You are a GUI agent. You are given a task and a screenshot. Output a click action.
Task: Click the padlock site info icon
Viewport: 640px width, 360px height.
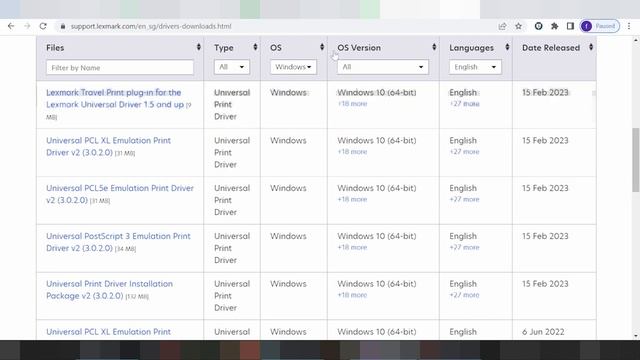point(62,26)
